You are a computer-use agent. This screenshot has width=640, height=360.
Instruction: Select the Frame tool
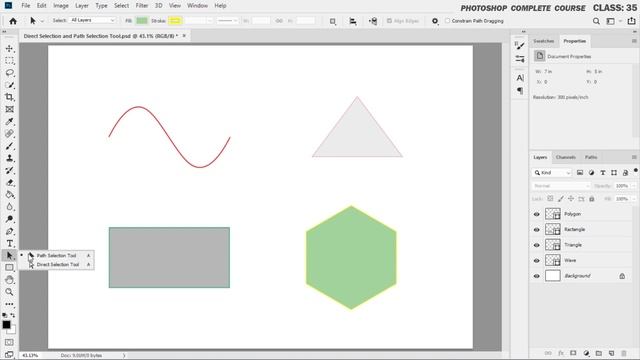tap(9, 109)
